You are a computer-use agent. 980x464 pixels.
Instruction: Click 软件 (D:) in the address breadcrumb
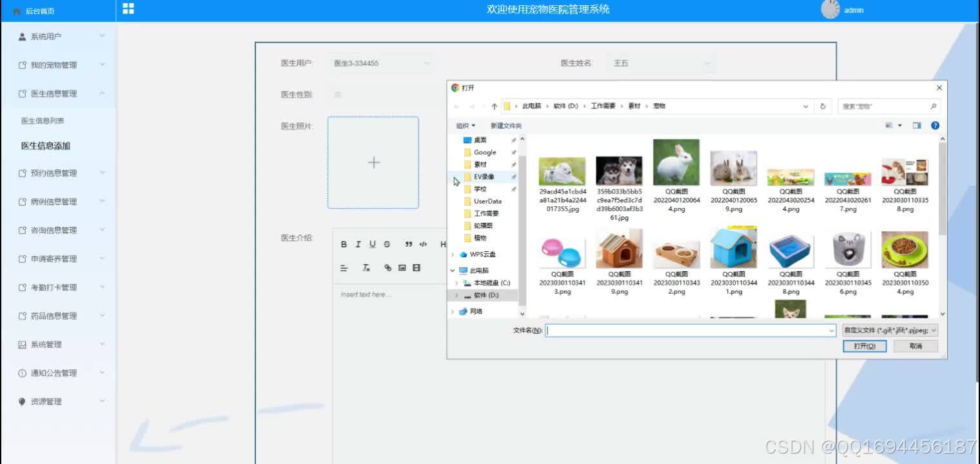(x=565, y=106)
